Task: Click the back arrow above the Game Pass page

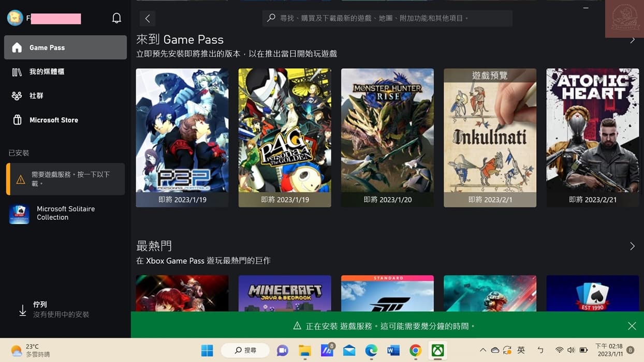Action: pos(147,18)
